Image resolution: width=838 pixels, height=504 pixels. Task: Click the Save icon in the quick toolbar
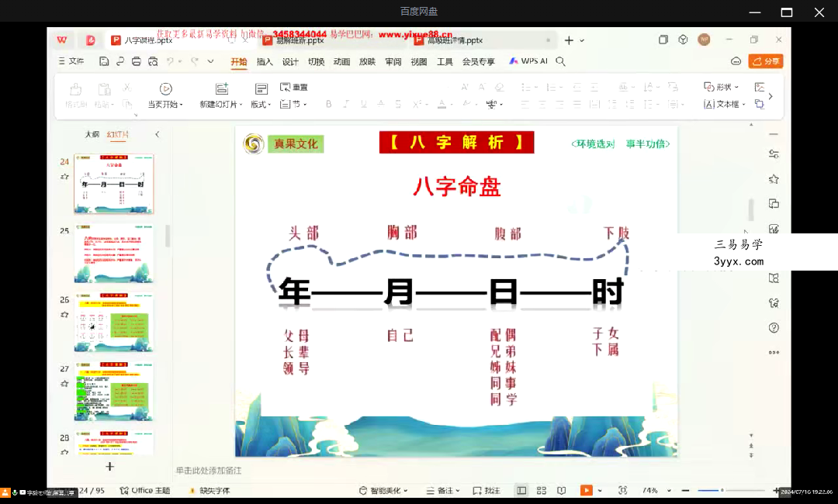pyautogui.click(x=104, y=61)
